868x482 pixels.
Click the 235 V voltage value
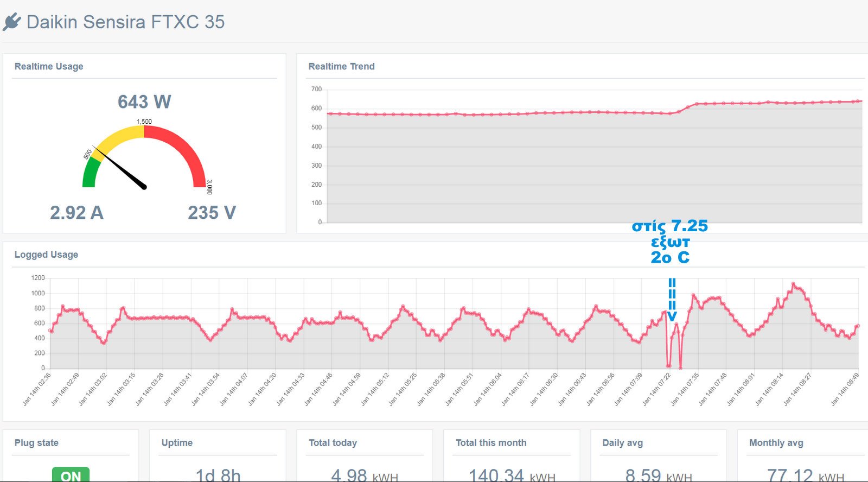tap(212, 212)
